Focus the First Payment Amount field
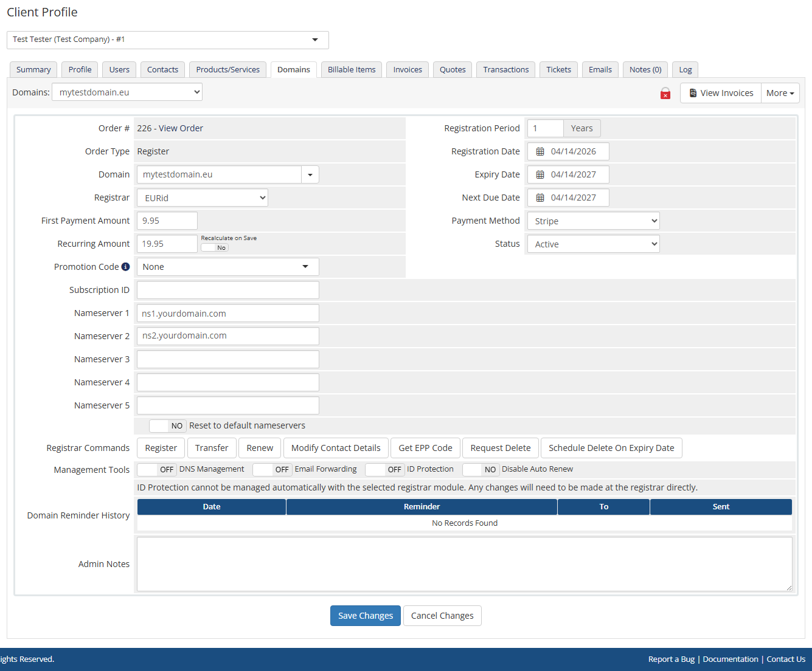 click(167, 221)
